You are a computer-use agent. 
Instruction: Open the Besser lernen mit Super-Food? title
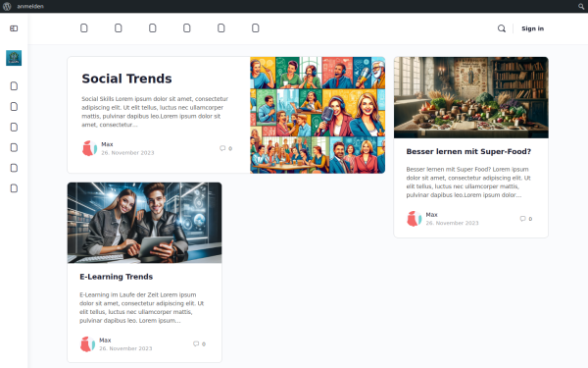tap(468, 151)
